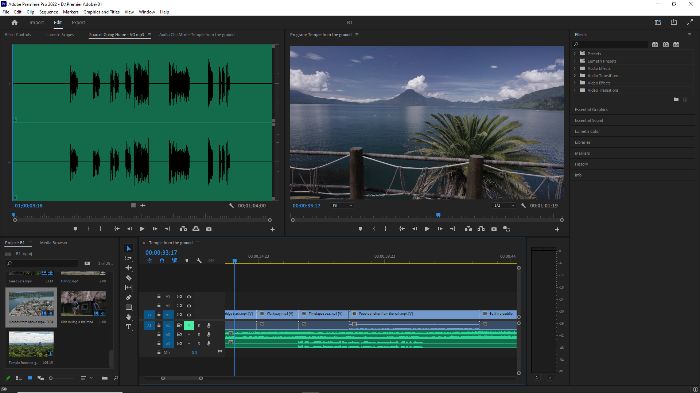Open the Window menu

146,12
